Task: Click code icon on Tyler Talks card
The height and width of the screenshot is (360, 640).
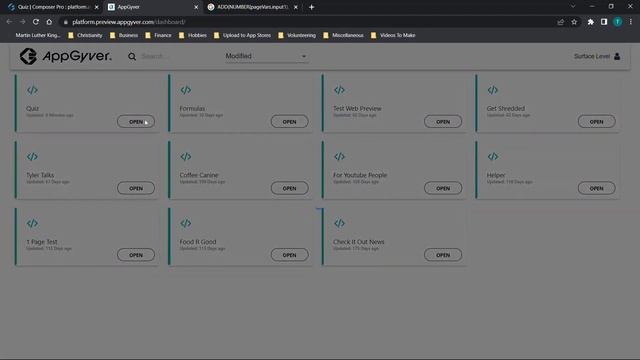Action: pyautogui.click(x=32, y=157)
